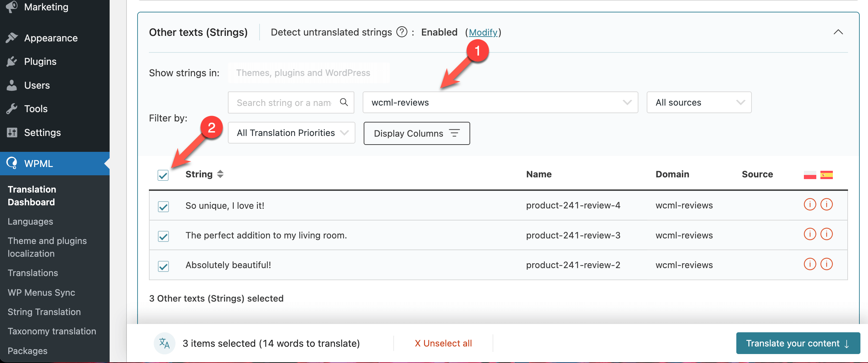This screenshot has height=363, width=868.
Task: Go to Plugins in the admin sidebar
Action: coord(40,61)
